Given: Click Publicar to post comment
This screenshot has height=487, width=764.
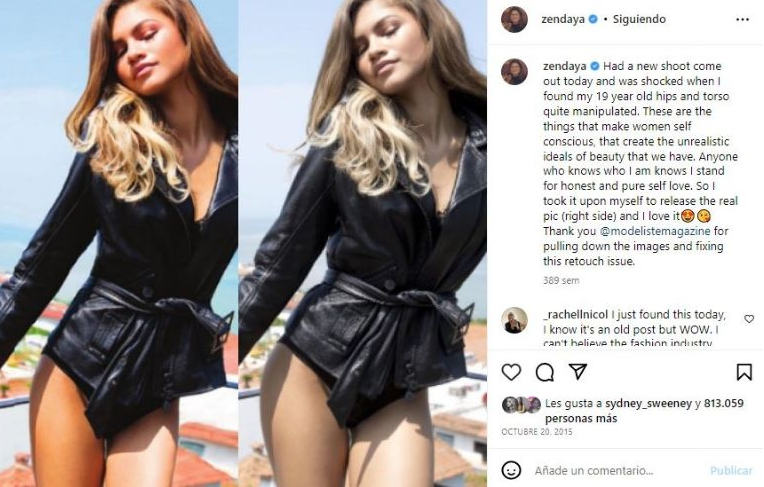Looking at the screenshot, I should click(x=731, y=470).
